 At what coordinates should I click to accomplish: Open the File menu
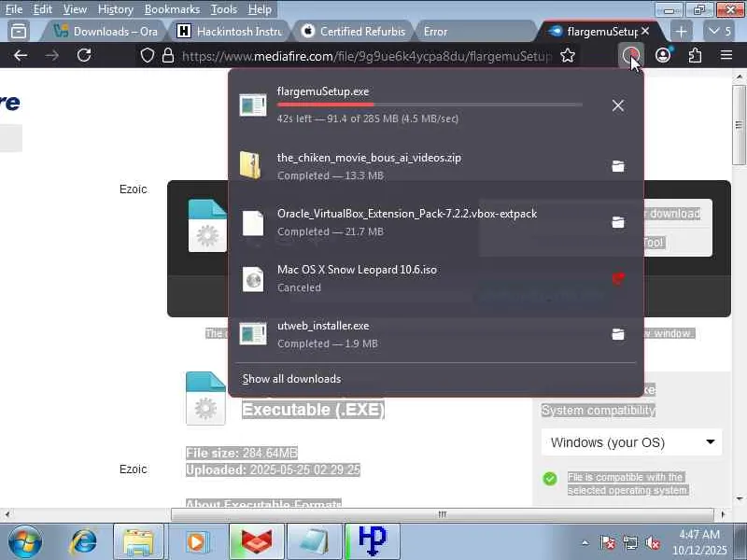click(14, 9)
